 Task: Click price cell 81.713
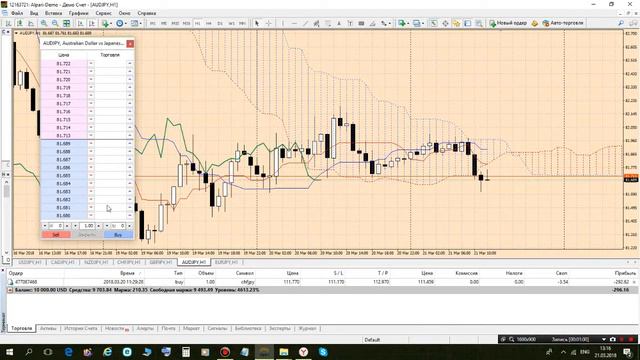pyautogui.click(x=64, y=136)
